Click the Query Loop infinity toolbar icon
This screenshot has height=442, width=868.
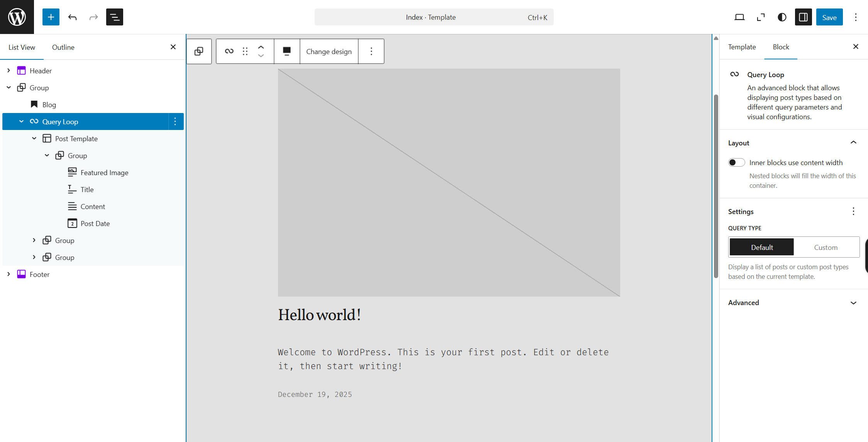229,51
